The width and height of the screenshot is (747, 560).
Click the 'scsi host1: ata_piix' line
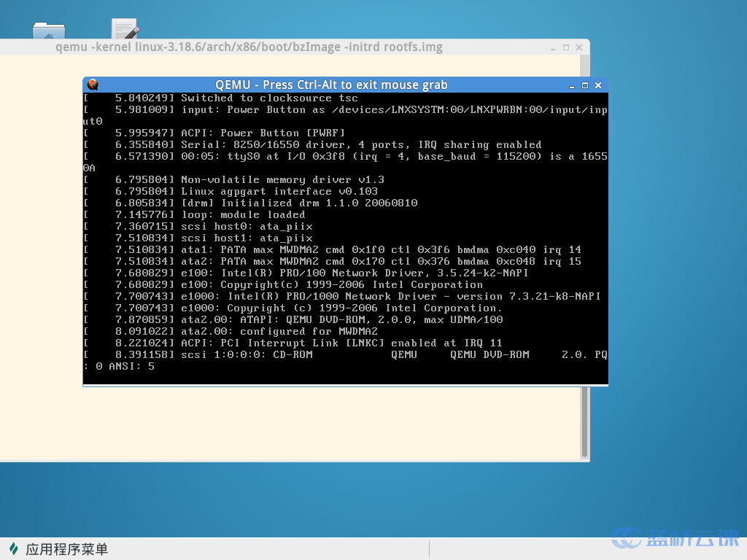198,238
